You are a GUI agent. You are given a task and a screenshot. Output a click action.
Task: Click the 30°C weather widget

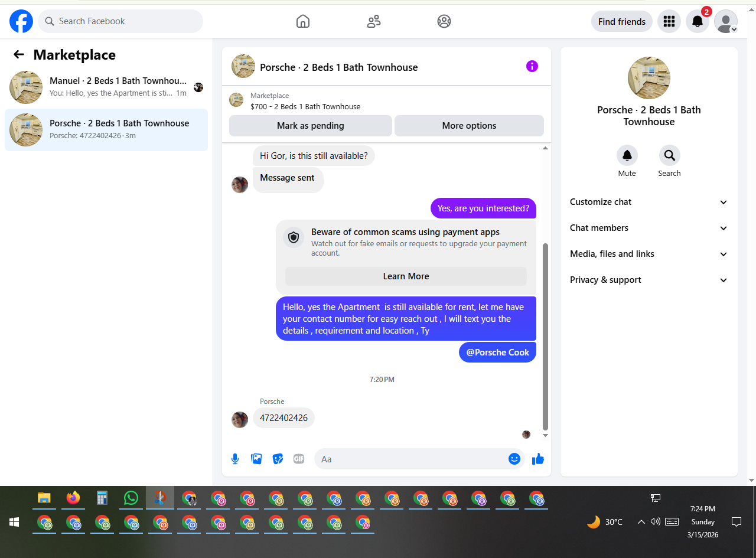605,522
